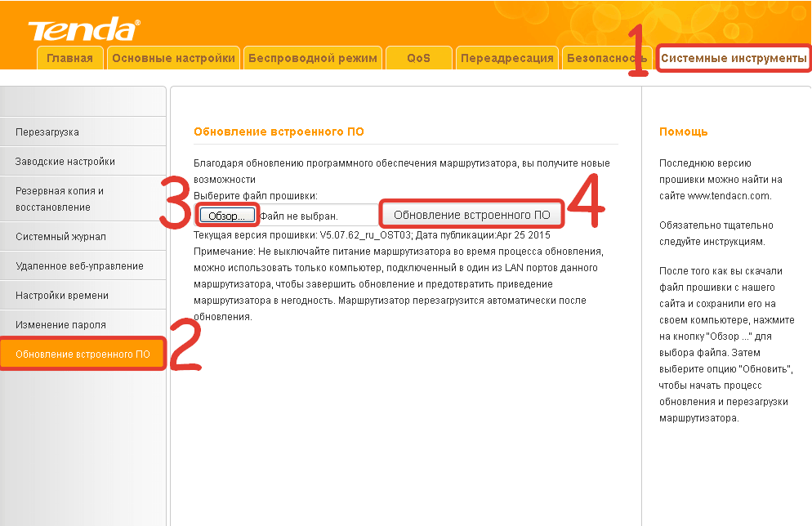Switch to the Безопасность tab

[605, 58]
